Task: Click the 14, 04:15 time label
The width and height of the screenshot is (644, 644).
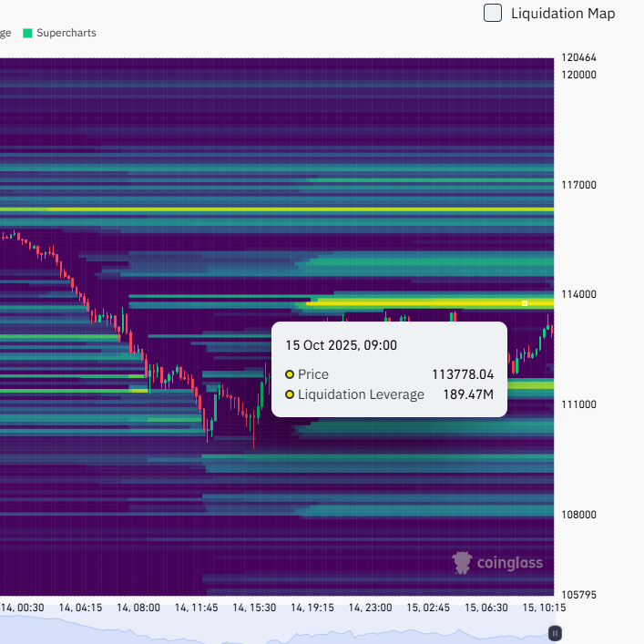Action: 80,608
